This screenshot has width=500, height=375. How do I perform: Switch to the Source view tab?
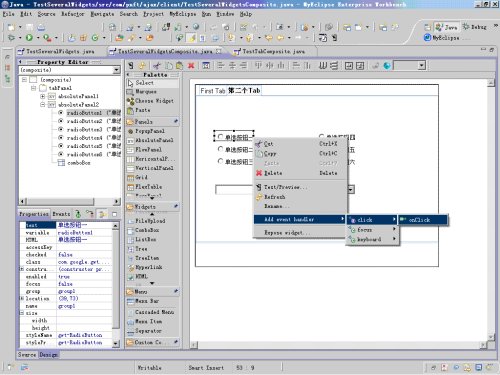[x=27, y=355]
